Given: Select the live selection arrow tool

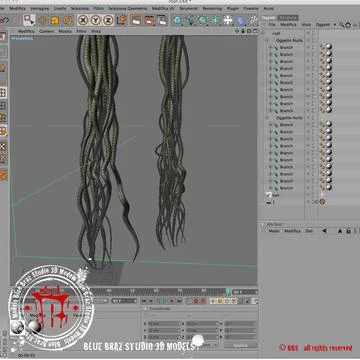Looking at the screenshot, I should tap(29, 20).
